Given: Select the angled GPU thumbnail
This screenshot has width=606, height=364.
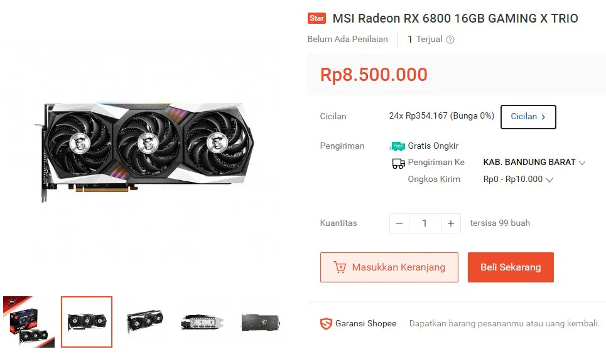Looking at the screenshot, I should [145, 322].
